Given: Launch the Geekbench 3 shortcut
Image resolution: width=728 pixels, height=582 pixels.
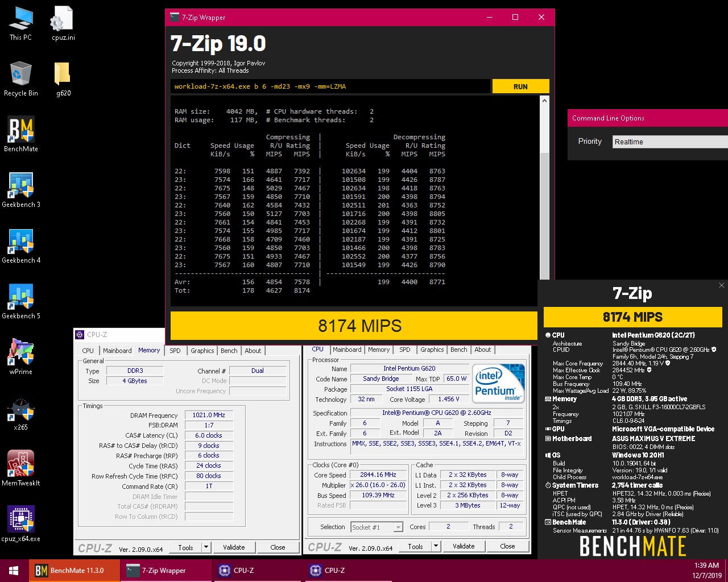Looking at the screenshot, I should pyautogui.click(x=20, y=190).
